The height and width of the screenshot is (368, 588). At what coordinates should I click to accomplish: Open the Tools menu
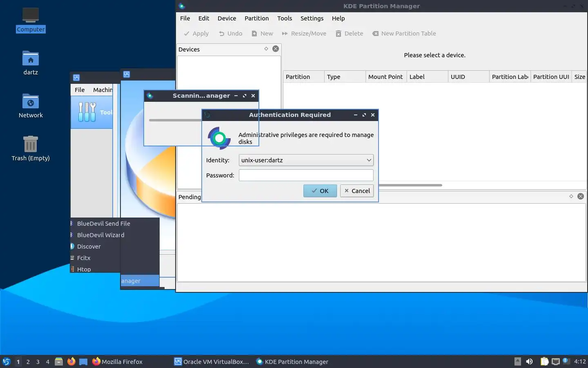[285, 18]
